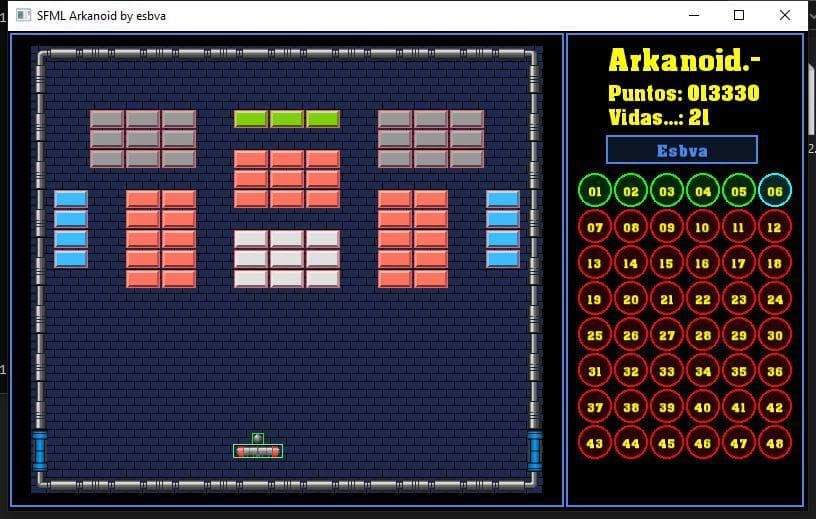Viewport: 816px width, 519px height.
Task: Minimize the SFML Arkanoid window
Action: 694,15
